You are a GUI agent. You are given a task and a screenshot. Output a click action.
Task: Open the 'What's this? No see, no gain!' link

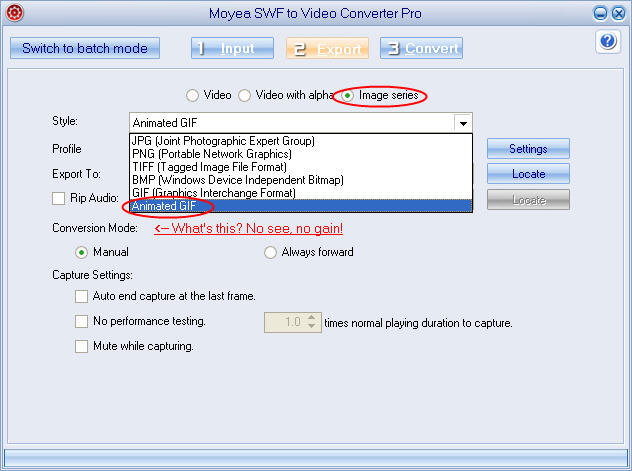[248, 228]
